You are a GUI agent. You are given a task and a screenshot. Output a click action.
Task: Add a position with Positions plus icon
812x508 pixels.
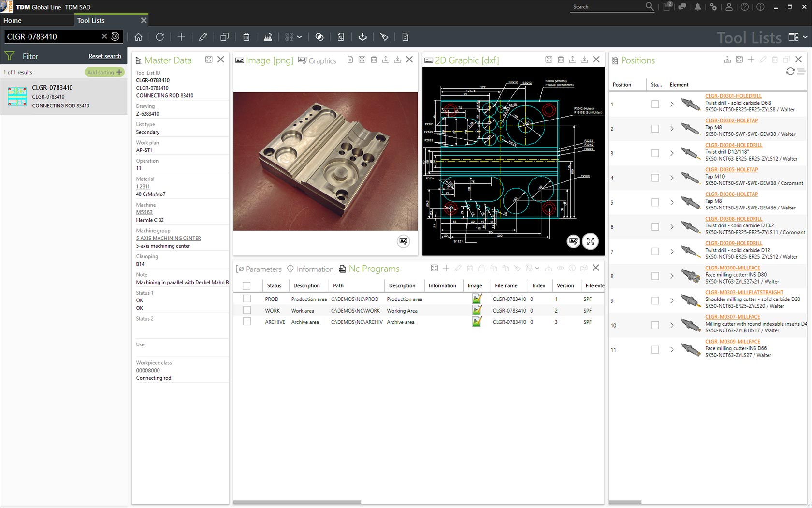tap(751, 60)
